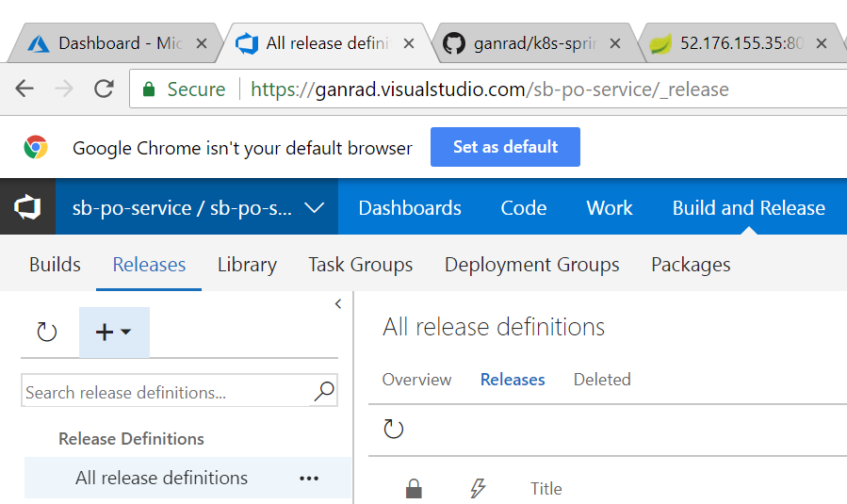
Task: Open the Code hub
Action: pos(524,208)
